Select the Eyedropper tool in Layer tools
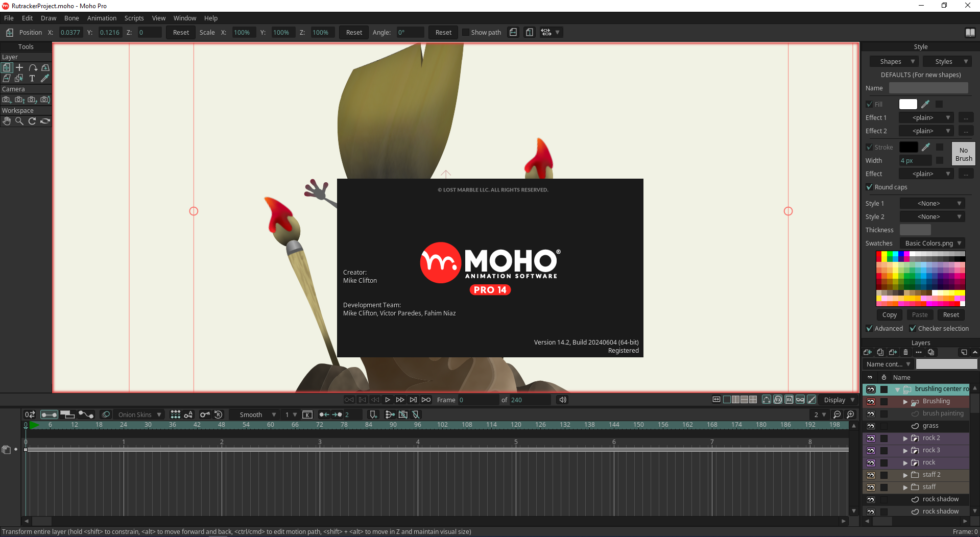This screenshot has height=537, width=980. pyautogui.click(x=45, y=78)
